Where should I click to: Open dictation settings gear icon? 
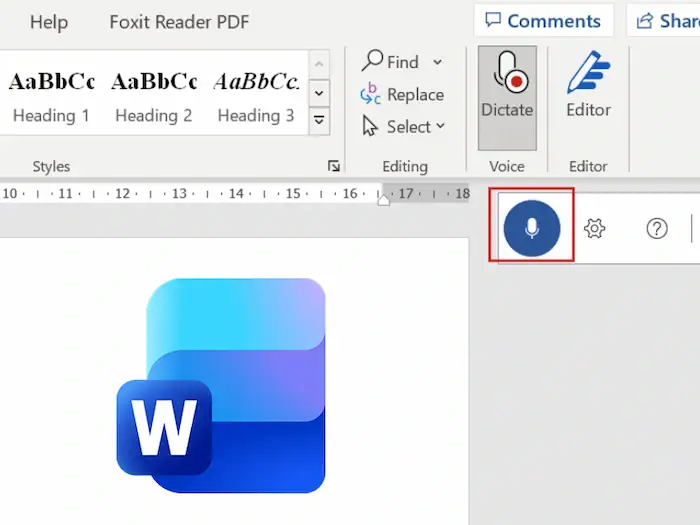[595, 229]
